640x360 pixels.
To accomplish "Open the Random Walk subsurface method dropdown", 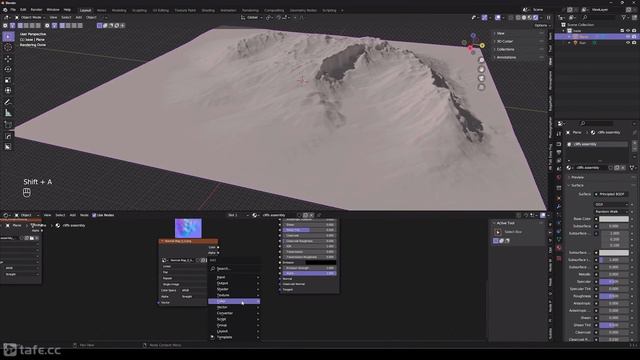I will tap(611, 211).
